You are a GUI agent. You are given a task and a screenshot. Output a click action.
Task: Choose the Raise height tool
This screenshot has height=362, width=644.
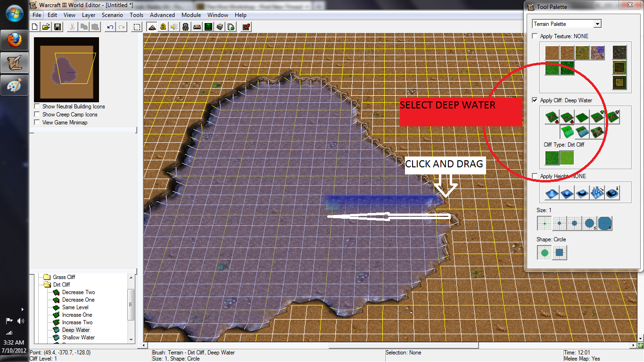[x=552, y=192]
